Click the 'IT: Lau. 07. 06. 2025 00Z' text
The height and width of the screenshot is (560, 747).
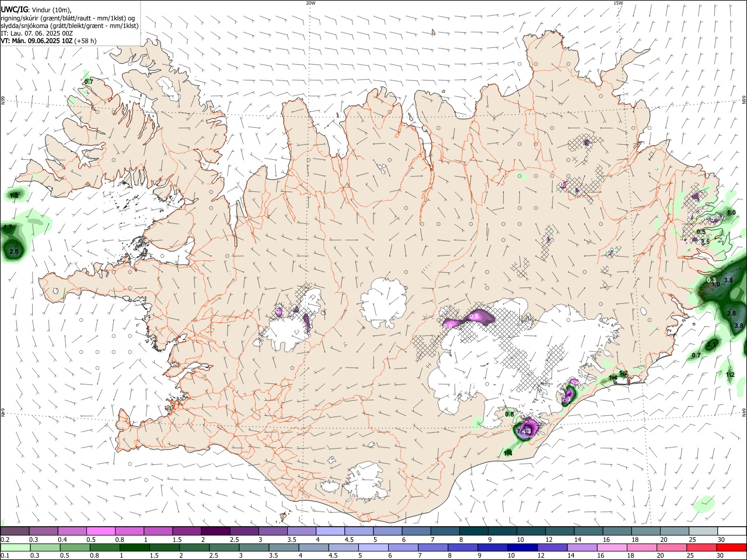point(37,33)
